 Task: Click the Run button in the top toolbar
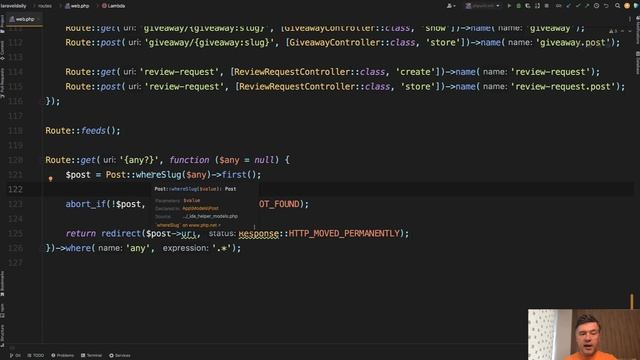[x=509, y=6]
